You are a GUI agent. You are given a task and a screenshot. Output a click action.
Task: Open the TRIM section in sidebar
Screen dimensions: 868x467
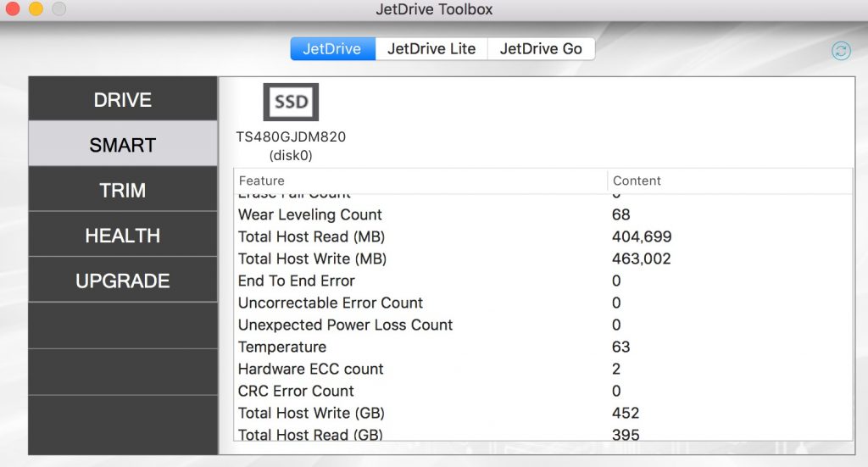pyautogui.click(x=123, y=189)
